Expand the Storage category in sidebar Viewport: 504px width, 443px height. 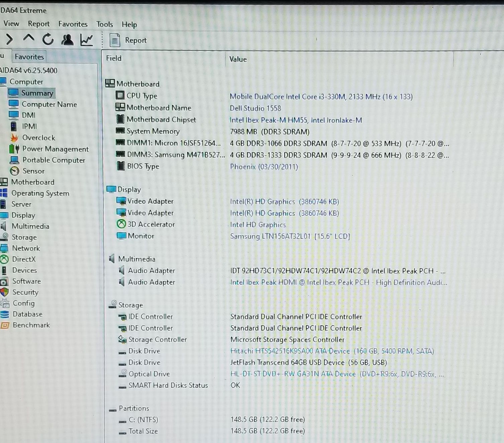point(24,237)
